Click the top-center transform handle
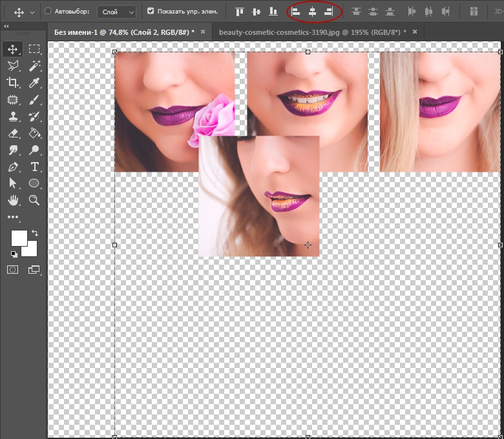This screenshot has width=504, height=439. [308, 52]
